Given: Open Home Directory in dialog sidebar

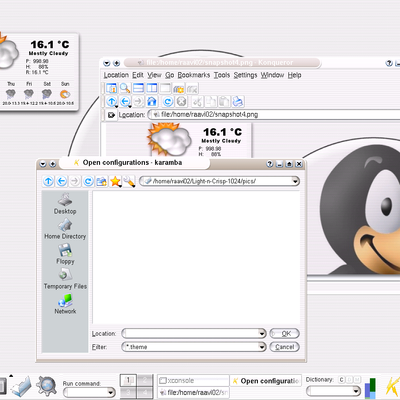Looking at the screenshot, I should pos(65,229).
